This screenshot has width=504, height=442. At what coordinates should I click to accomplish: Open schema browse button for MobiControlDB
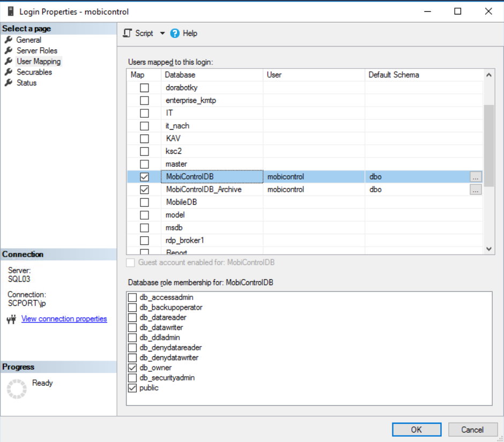476,177
